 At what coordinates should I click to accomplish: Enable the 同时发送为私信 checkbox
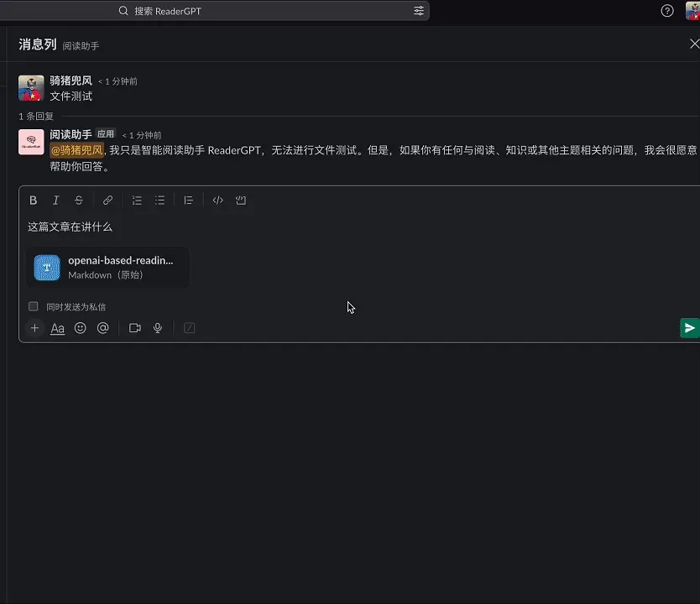coord(33,306)
